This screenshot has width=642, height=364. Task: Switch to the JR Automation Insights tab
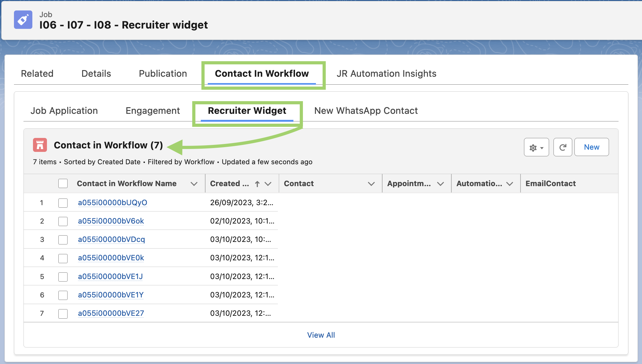[386, 74]
